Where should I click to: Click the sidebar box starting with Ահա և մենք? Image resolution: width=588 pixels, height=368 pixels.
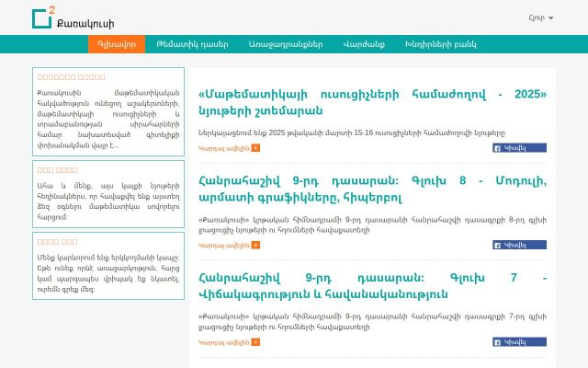click(x=108, y=194)
